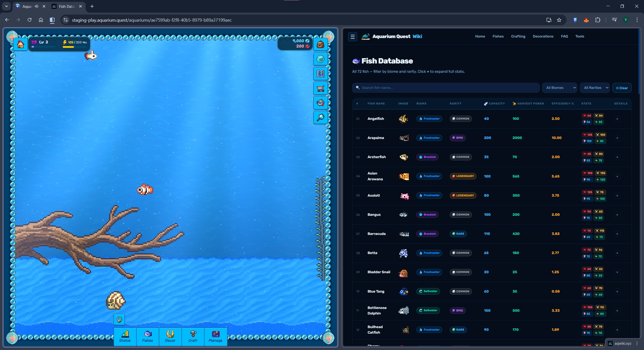Open the browser extensions puzzle icon
Viewport: 644px width, 350px height.
[x=598, y=20]
